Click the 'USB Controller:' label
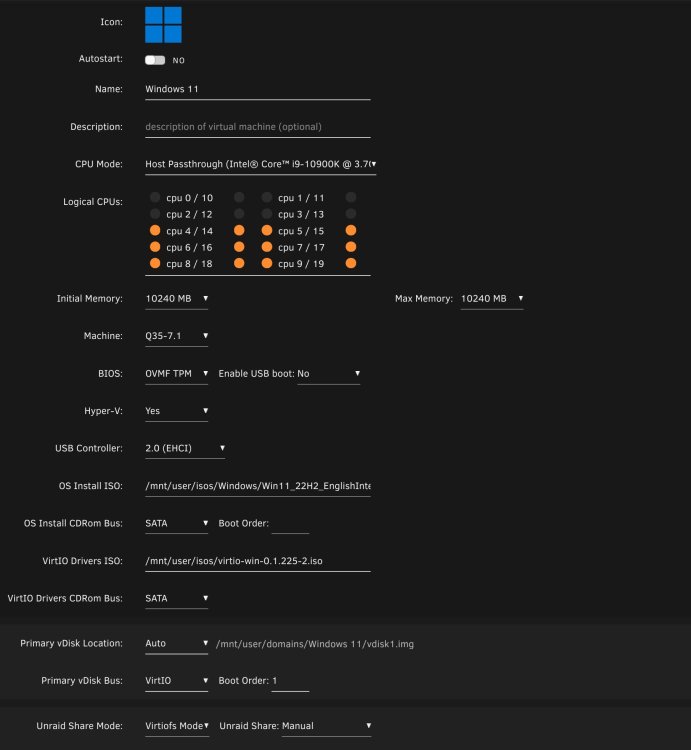This screenshot has height=750, width=691. (89, 449)
